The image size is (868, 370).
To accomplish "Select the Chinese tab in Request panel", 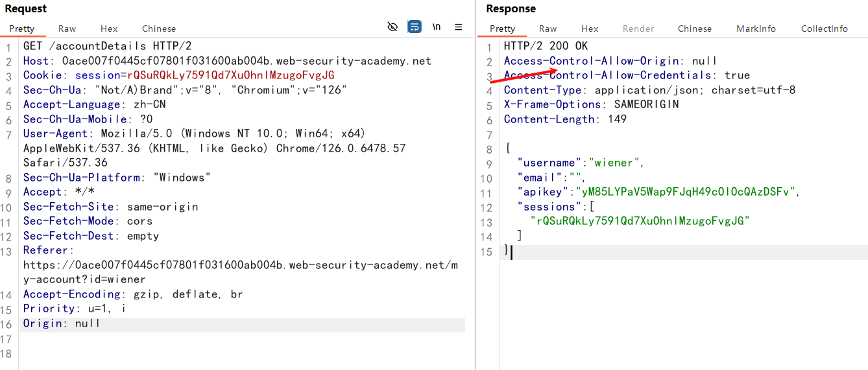I will [x=159, y=29].
